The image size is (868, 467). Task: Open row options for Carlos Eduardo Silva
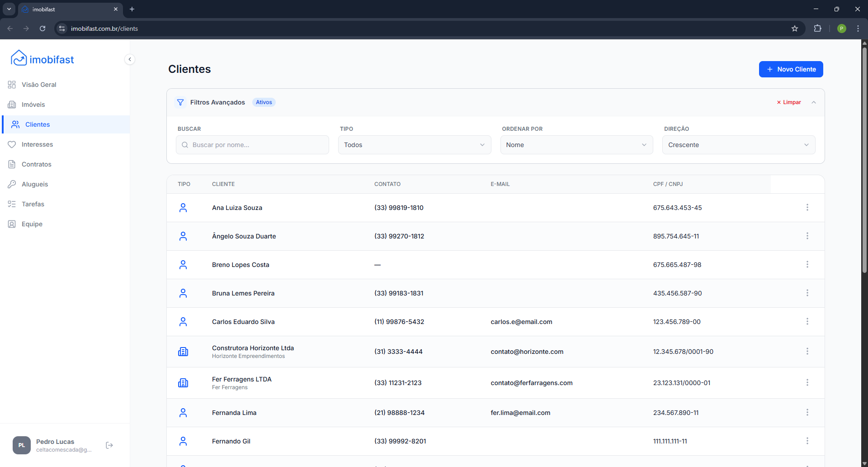coord(807,322)
